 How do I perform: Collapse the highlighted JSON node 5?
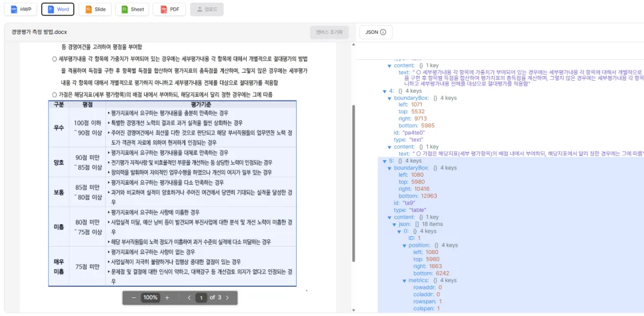[383, 161]
